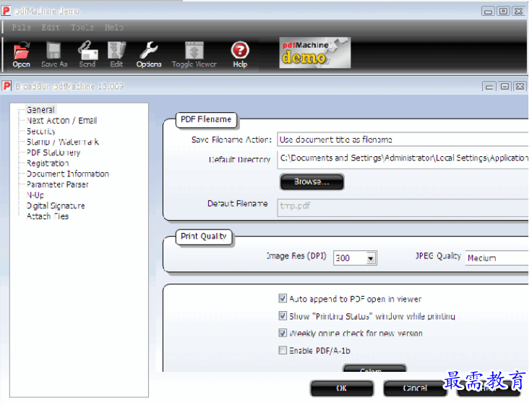This screenshot has width=532, height=403.
Task: Click the BroadGun pdfMachine dialog title icon
Action: [x=7, y=86]
